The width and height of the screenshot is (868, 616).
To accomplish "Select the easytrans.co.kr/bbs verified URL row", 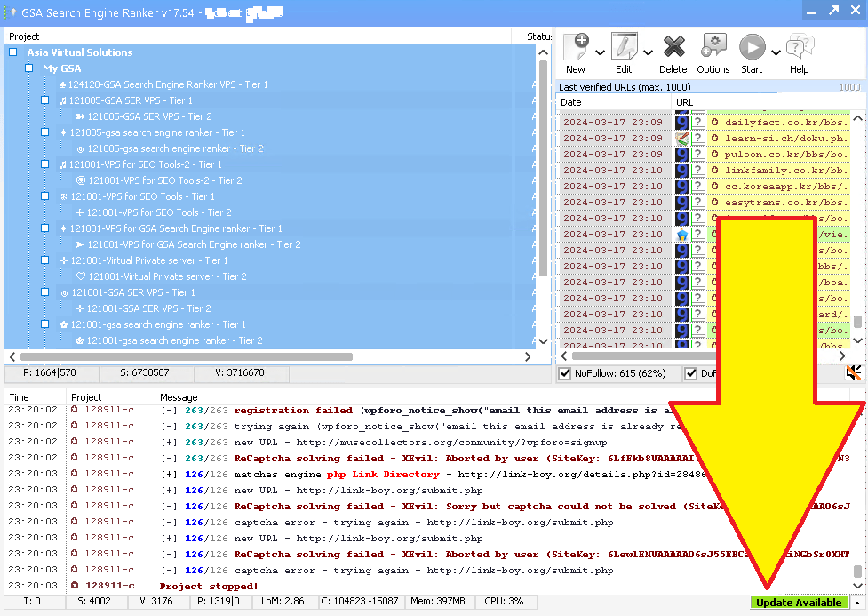I will 704,203.
